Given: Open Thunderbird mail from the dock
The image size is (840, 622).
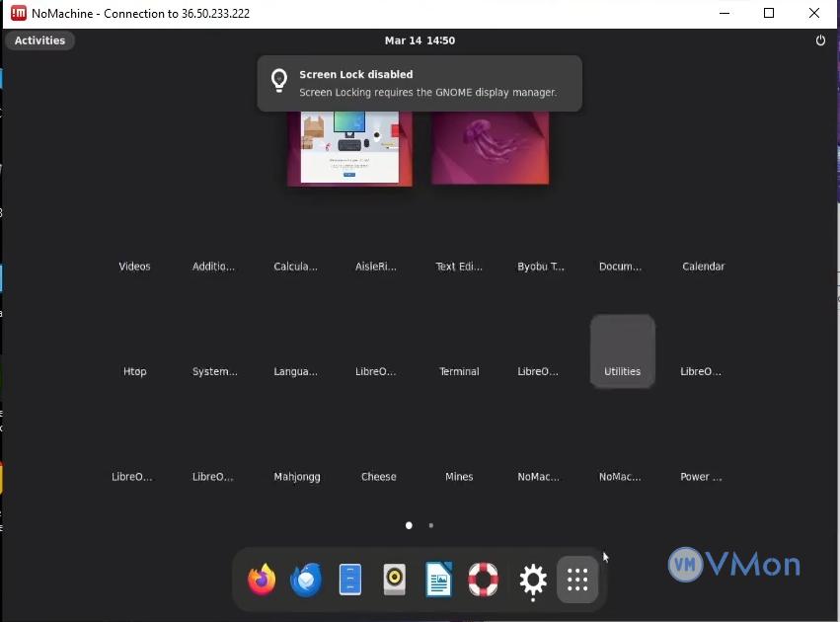Looking at the screenshot, I should pyautogui.click(x=306, y=580).
